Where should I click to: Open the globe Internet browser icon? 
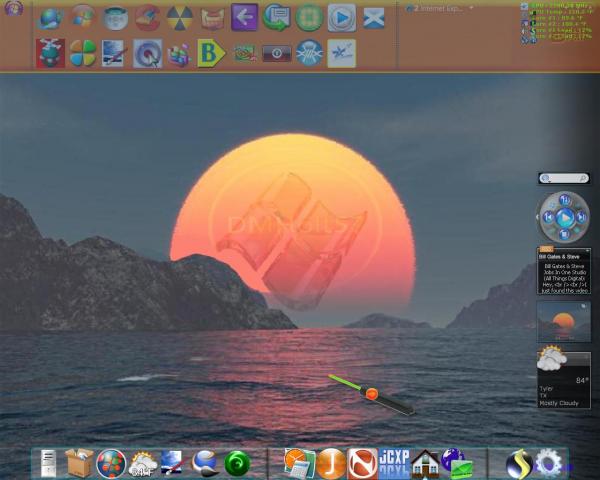pos(50,18)
